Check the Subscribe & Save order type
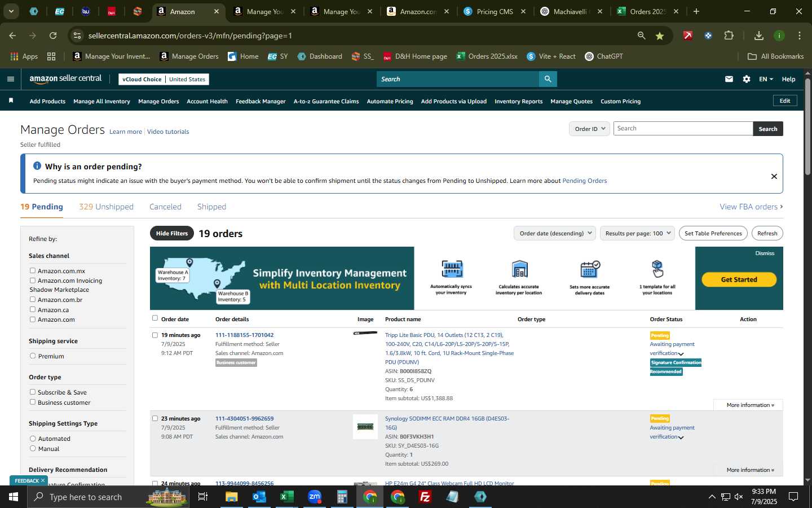Screen dimensions: 812x508 [x=32, y=392]
